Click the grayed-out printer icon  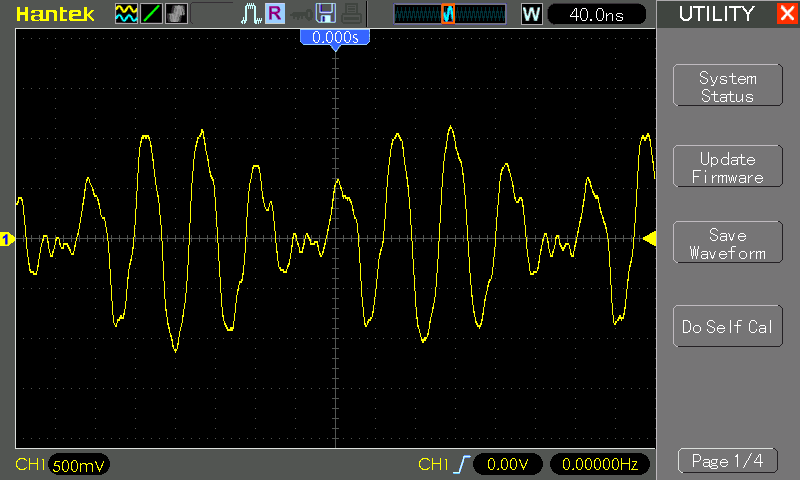coord(351,14)
